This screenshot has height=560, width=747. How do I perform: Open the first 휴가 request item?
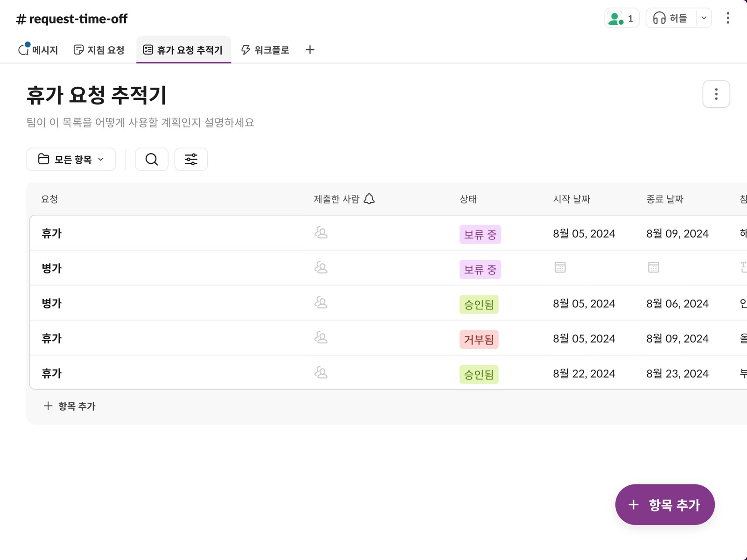51,233
